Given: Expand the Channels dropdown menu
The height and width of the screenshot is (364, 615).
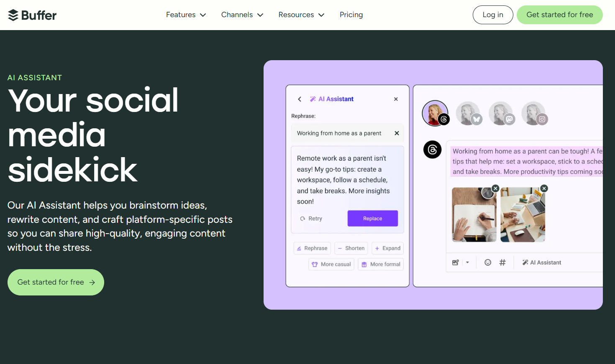Looking at the screenshot, I should point(242,15).
